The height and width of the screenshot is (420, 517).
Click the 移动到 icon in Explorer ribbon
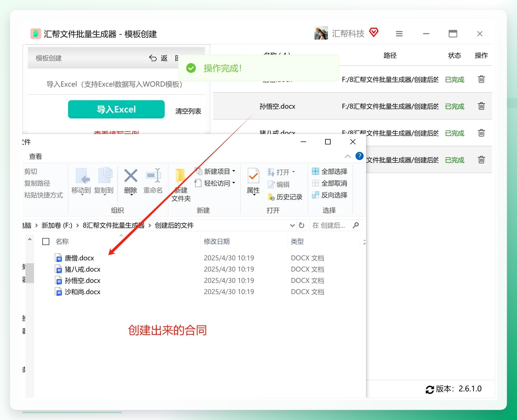pyautogui.click(x=82, y=176)
